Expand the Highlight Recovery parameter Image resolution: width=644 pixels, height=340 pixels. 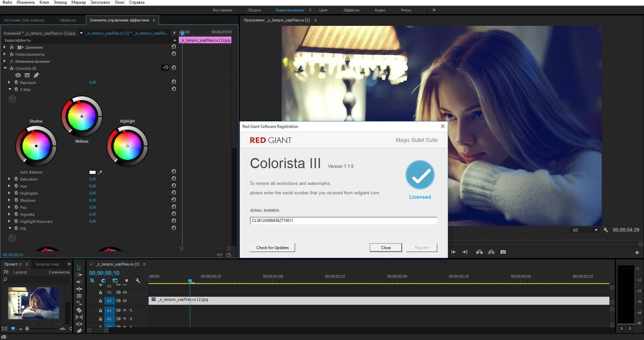[9, 221]
